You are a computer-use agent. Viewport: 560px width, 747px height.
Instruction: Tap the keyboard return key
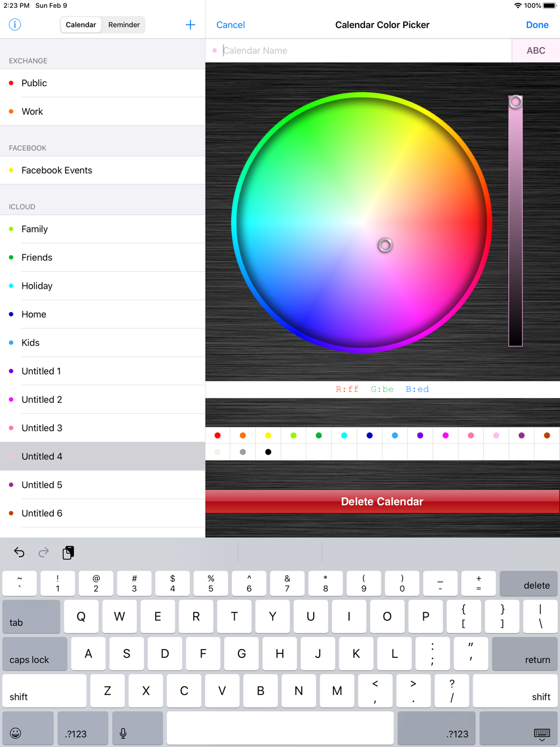point(525,653)
